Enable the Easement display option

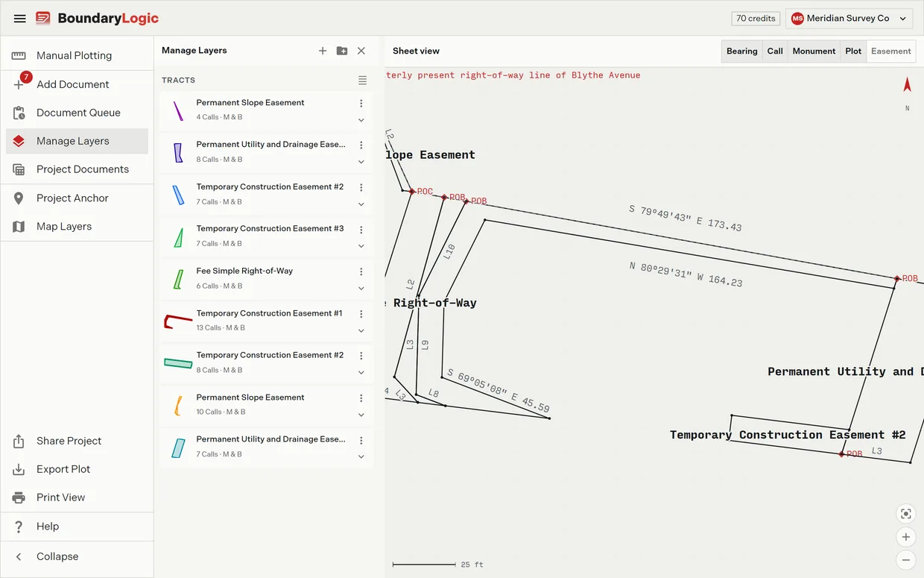891,51
